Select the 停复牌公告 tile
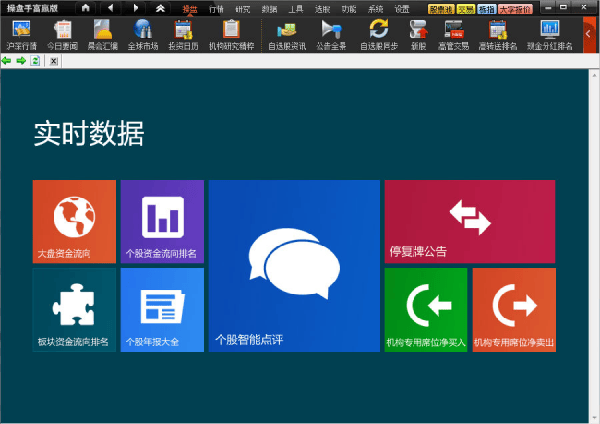The height and width of the screenshot is (424, 600). pos(469,221)
